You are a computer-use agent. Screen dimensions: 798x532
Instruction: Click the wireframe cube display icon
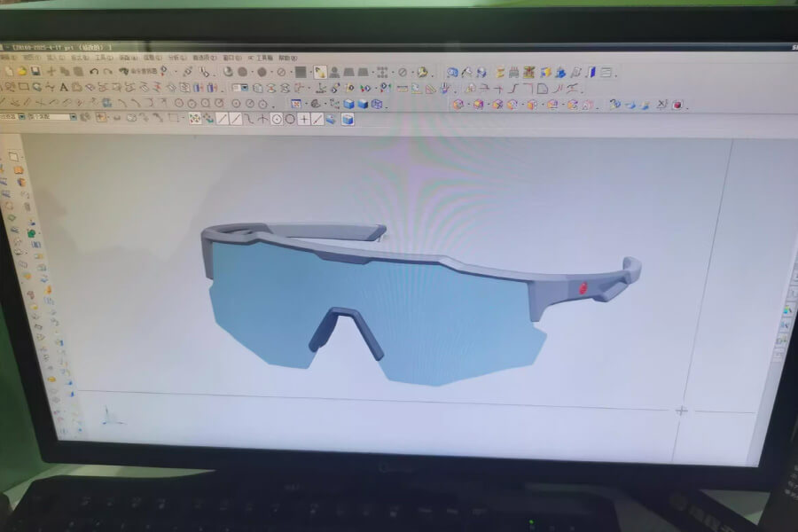click(377, 104)
